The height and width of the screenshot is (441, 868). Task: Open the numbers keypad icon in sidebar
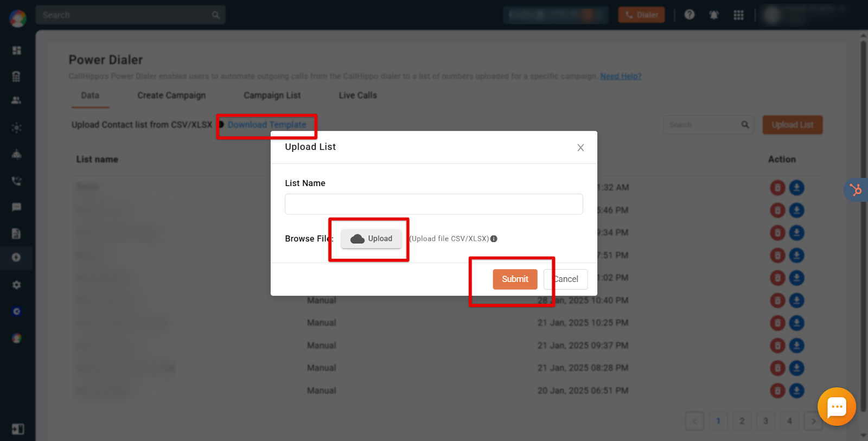(16, 76)
